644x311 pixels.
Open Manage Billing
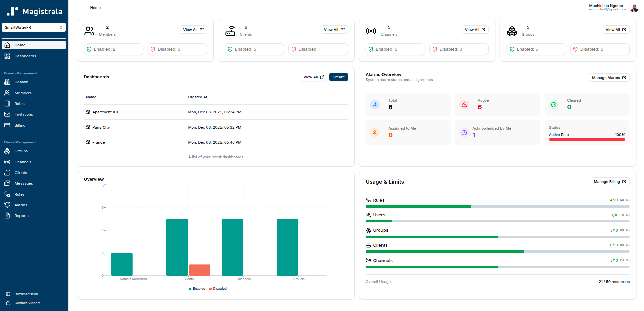[610, 182]
